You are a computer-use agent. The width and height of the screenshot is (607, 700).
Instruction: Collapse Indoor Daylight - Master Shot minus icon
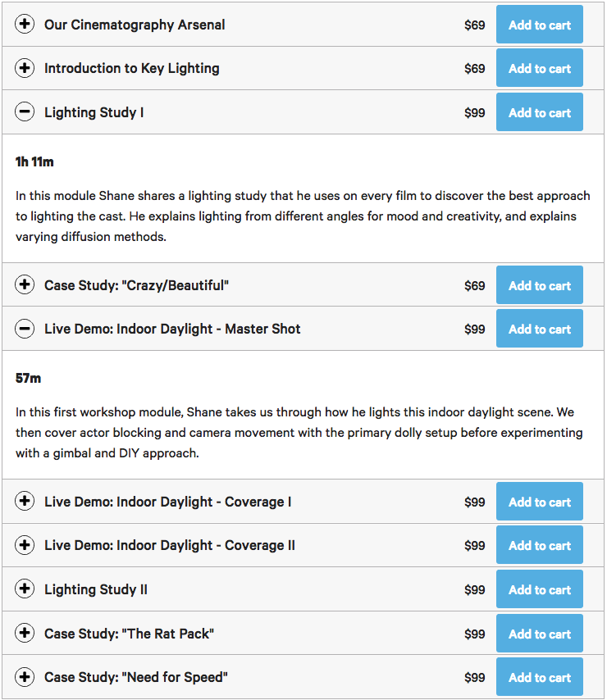(x=25, y=329)
